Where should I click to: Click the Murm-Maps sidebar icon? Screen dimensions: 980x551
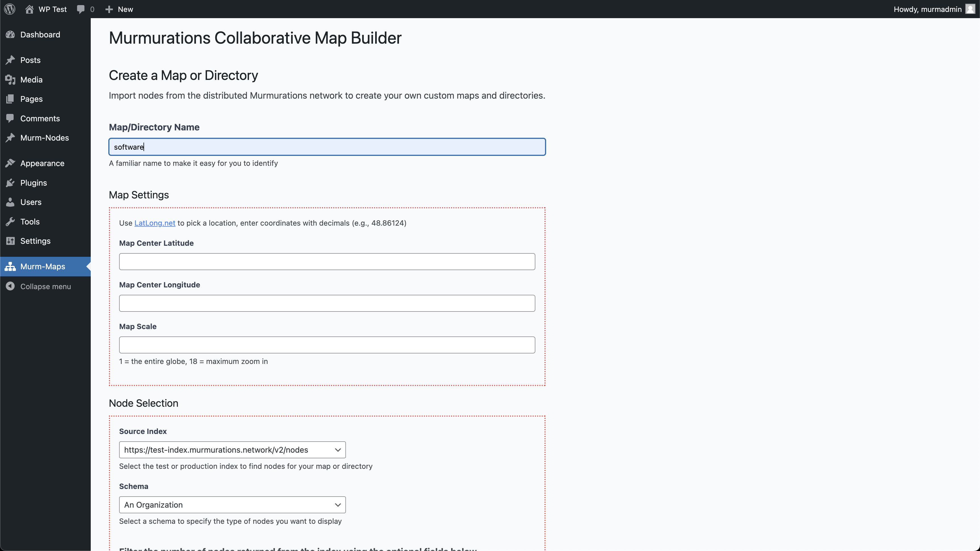tap(10, 266)
